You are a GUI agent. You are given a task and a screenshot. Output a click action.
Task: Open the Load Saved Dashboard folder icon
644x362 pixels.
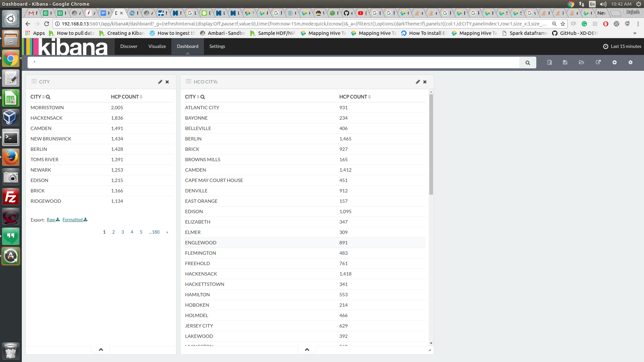(x=582, y=62)
